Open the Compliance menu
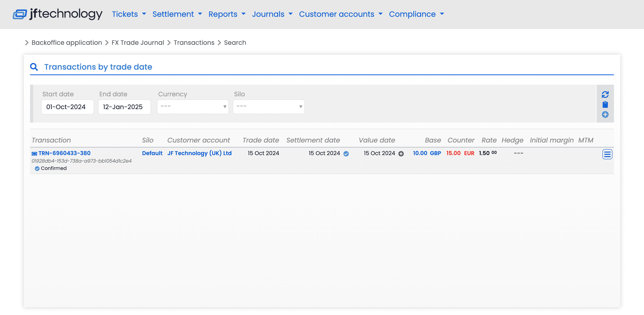This screenshot has width=644, height=315. coord(416,14)
